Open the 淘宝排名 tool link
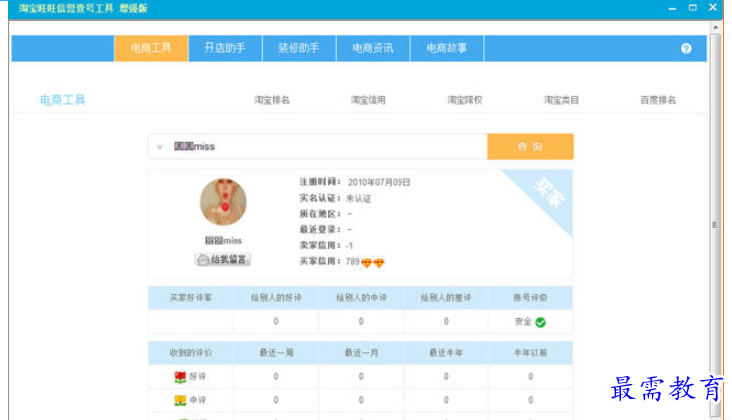This screenshot has width=732, height=420. click(x=272, y=100)
